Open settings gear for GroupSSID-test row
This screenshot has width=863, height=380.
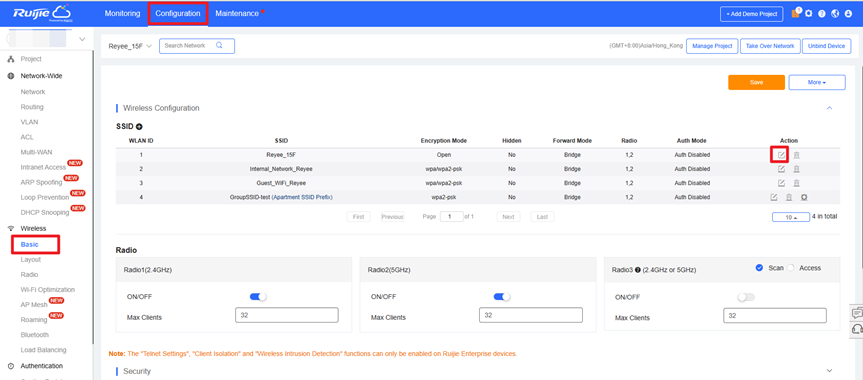(804, 197)
